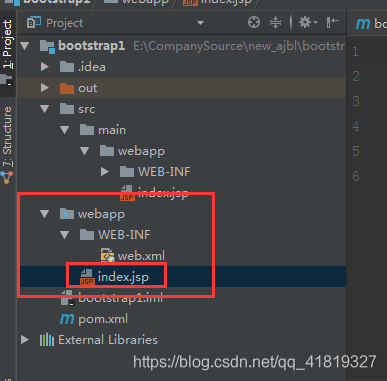Open the Project panel gear settings
The width and height of the screenshot is (387, 381).
point(308,23)
